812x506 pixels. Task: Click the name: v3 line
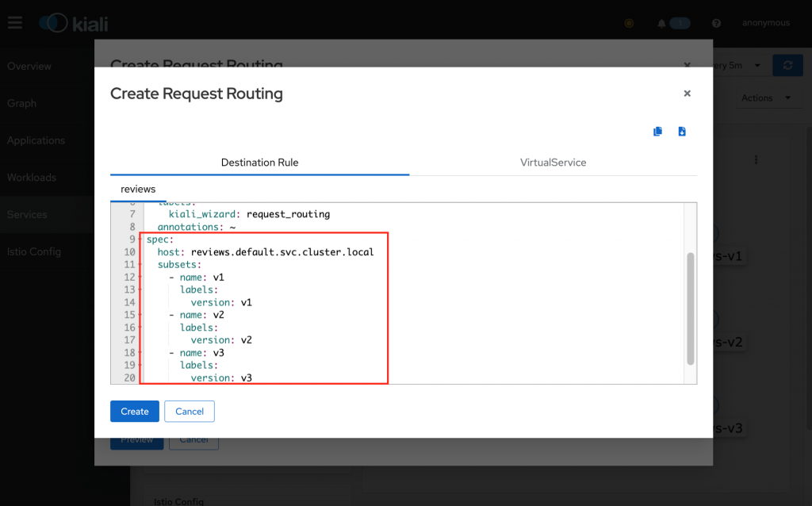(x=197, y=353)
